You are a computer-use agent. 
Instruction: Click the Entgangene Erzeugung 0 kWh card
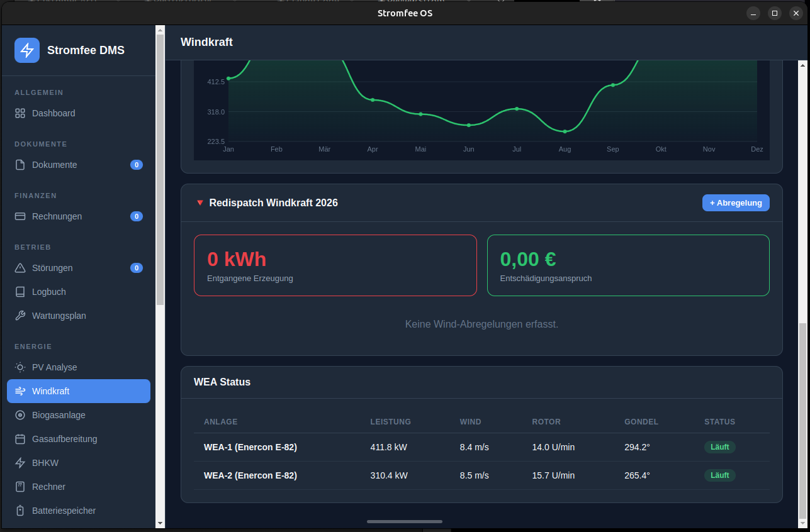click(335, 265)
